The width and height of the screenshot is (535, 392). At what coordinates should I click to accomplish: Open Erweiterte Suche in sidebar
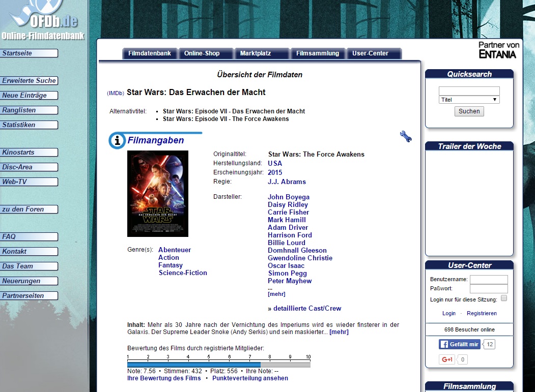(x=29, y=80)
